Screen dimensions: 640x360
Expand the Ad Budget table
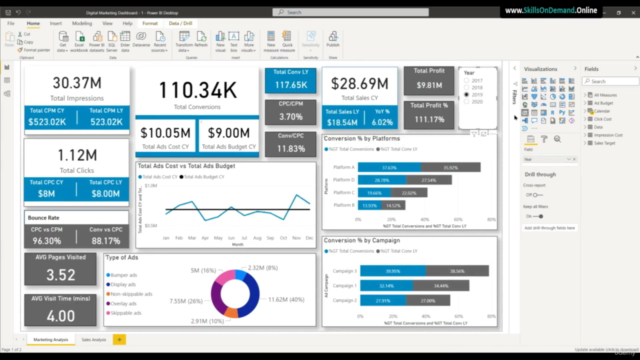pos(585,103)
